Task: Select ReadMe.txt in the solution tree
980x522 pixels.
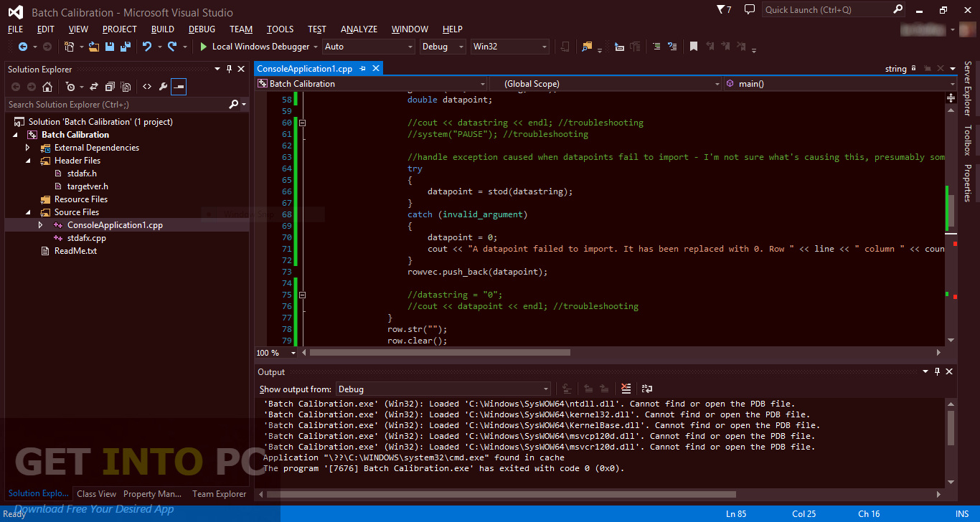Action: [75, 251]
